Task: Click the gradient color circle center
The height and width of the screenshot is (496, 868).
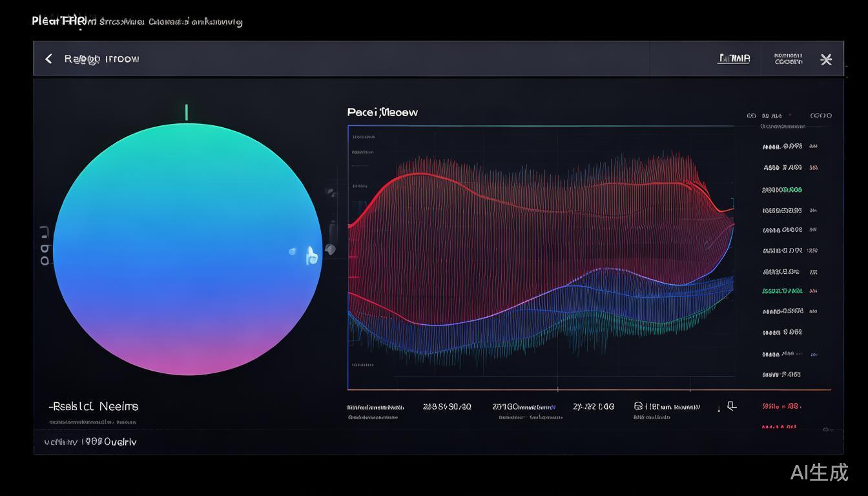Action: click(x=187, y=249)
